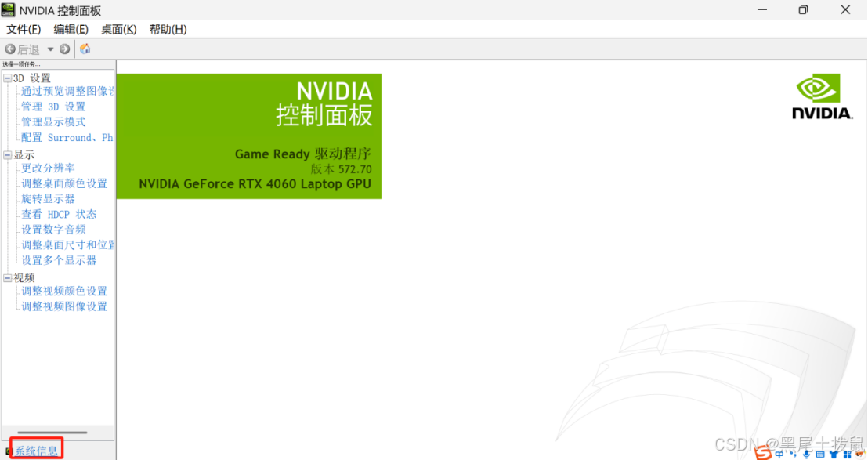The height and width of the screenshot is (460, 868).
Task: Go to the Home icon in toolbar
Action: pos(85,49)
